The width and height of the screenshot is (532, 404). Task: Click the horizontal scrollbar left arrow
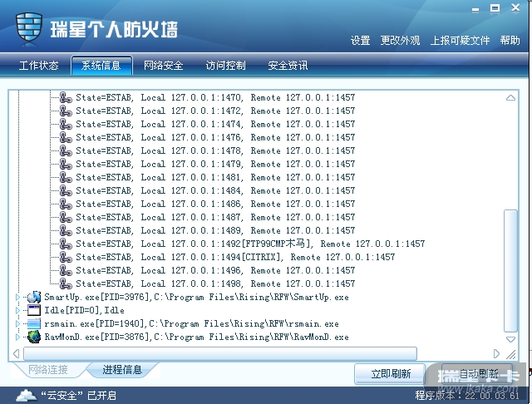pyautogui.click(x=16, y=354)
